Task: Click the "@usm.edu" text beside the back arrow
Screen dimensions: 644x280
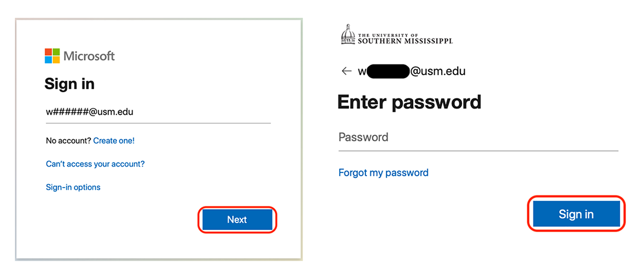Action: click(x=438, y=71)
